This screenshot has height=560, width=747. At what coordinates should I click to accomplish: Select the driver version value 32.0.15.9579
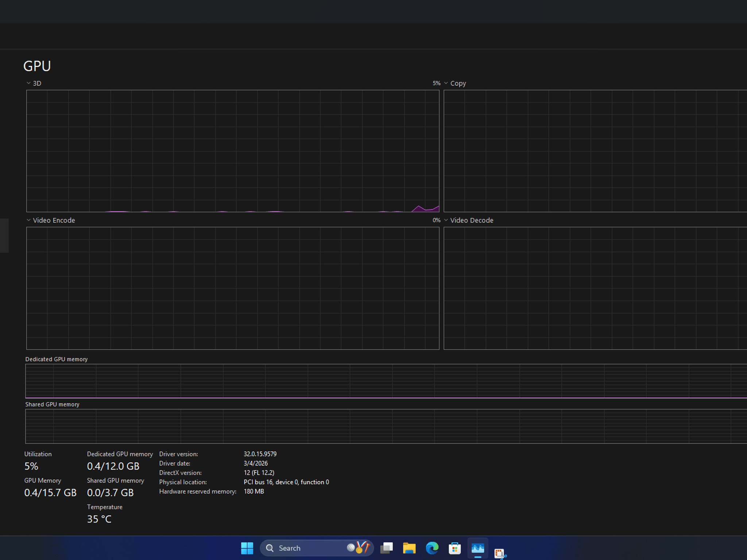tap(260, 454)
